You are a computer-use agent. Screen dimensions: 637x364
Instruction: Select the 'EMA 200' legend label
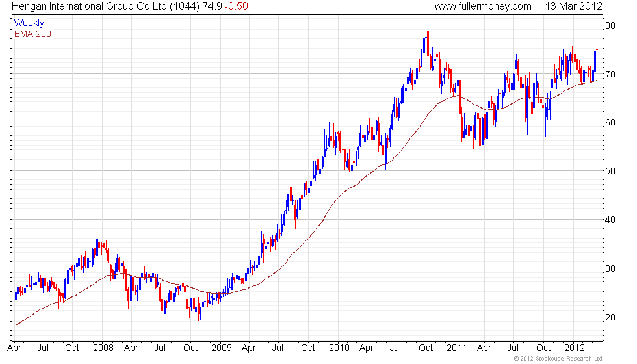coord(32,34)
